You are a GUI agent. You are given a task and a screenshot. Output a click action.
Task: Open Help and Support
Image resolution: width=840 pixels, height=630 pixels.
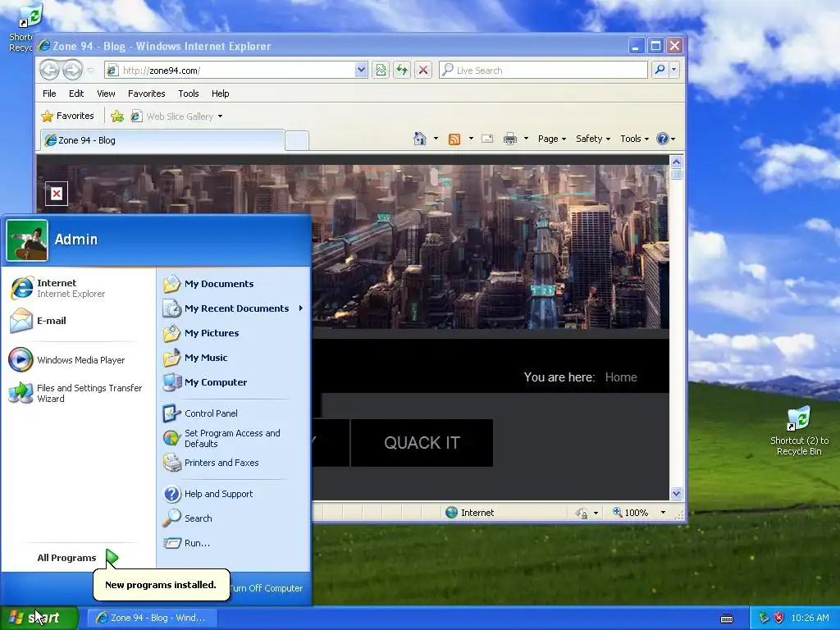[x=233, y=494]
